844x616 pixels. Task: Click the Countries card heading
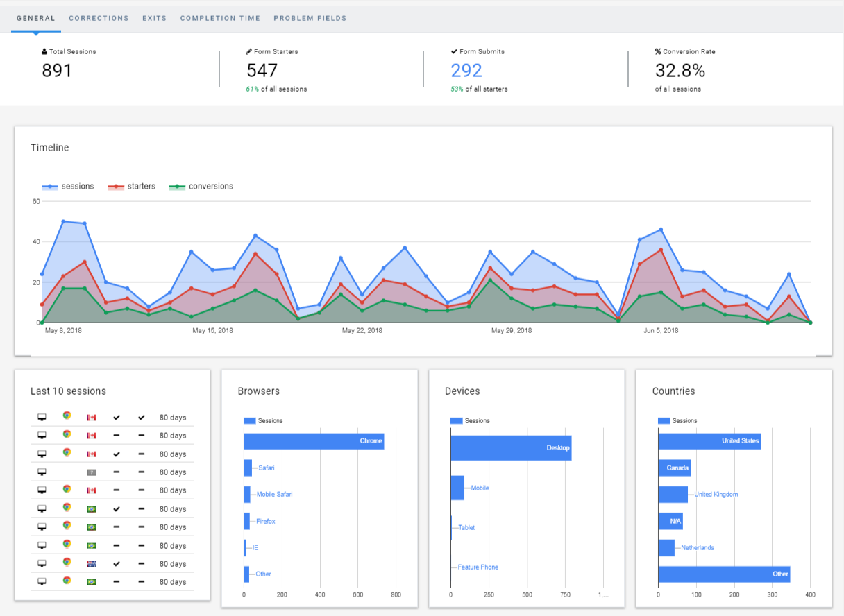pyautogui.click(x=673, y=391)
